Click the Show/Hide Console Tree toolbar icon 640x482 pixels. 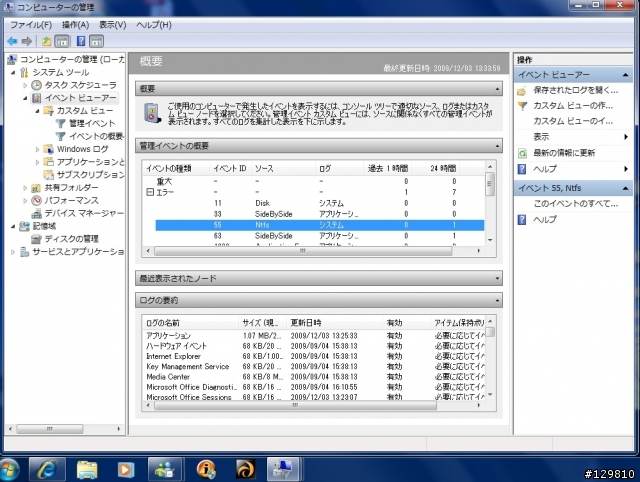(x=62, y=41)
